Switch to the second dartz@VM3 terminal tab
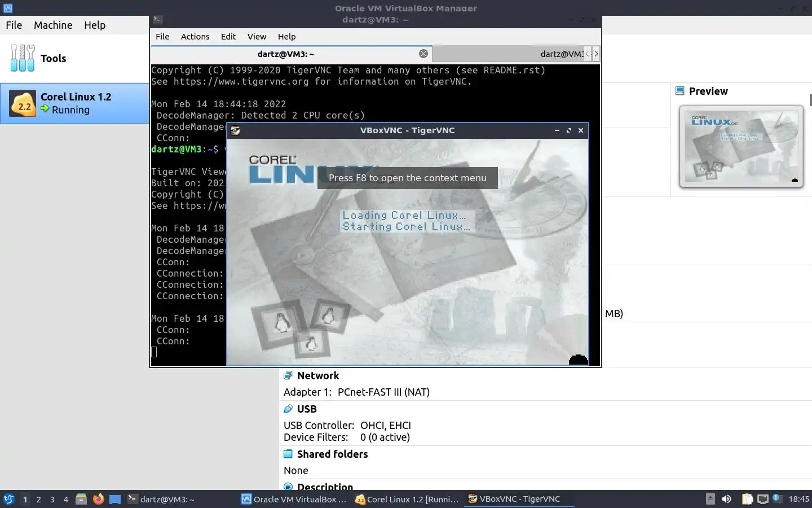 pyautogui.click(x=507, y=54)
